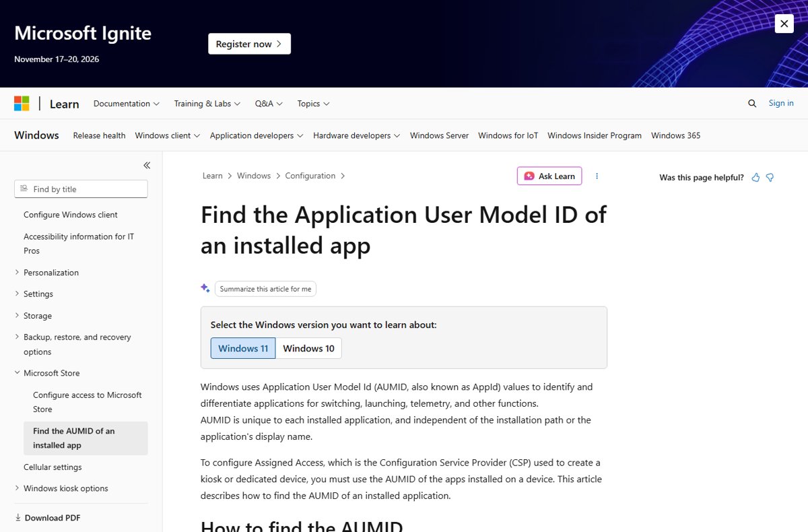The width and height of the screenshot is (808, 532).
Task: Open the more actions three-dot menu
Action: 597,176
